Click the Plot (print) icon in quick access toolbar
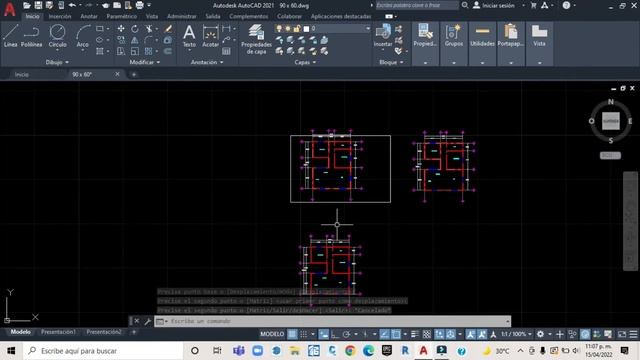Screen dimensions: 640x360 point(140,5)
